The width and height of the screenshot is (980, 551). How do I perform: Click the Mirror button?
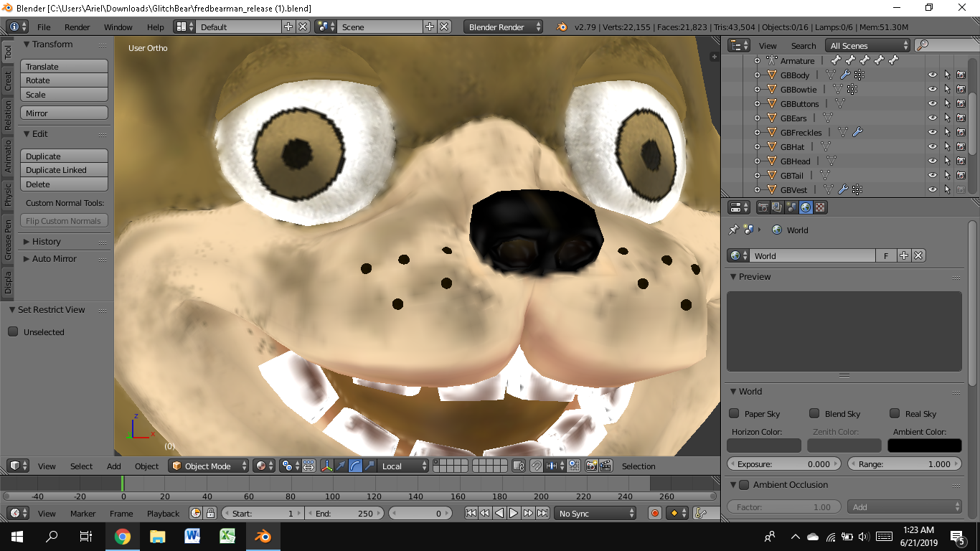click(64, 113)
